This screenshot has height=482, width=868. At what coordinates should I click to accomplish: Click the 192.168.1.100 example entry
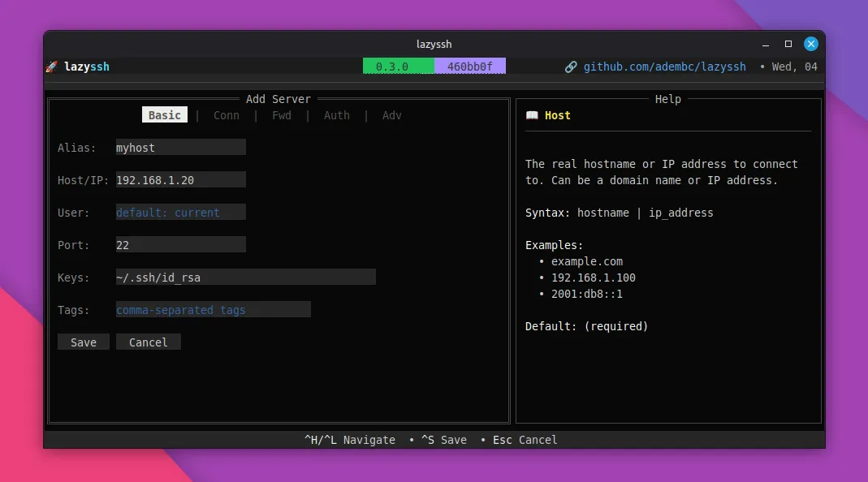[x=594, y=278]
